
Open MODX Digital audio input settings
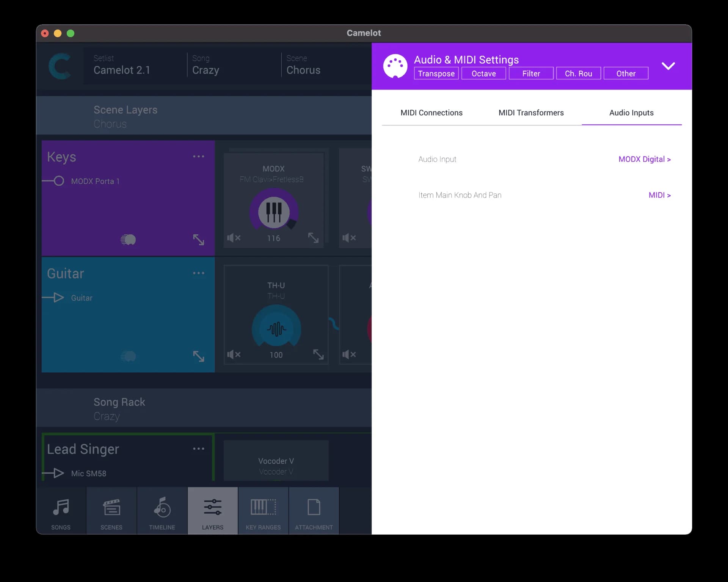point(644,159)
